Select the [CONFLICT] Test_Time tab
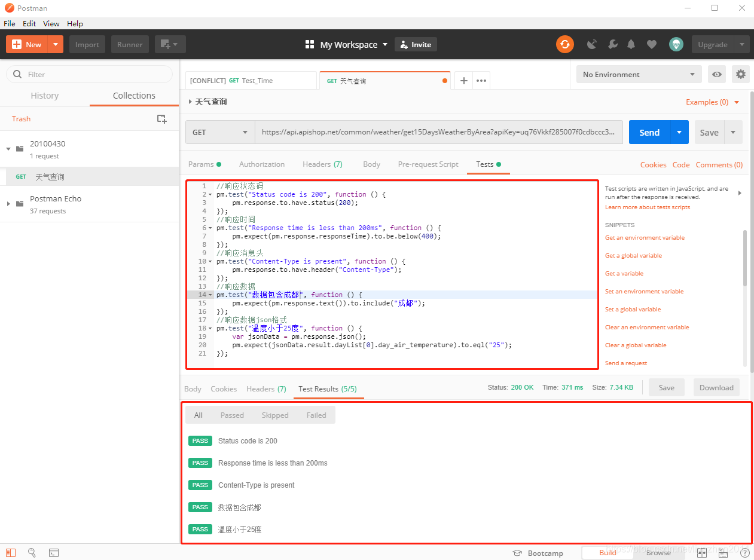This screenshot has width=754, height=560. (x=251, y=81)
